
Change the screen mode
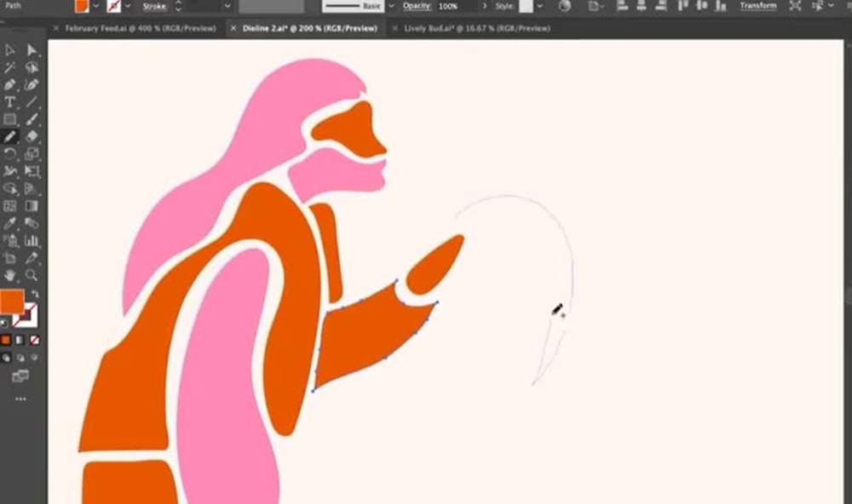coord(20,375)
